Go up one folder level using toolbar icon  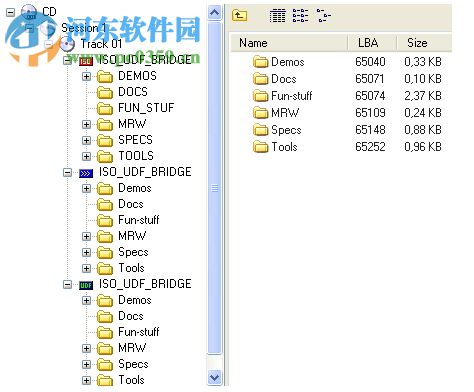(239, 15)
